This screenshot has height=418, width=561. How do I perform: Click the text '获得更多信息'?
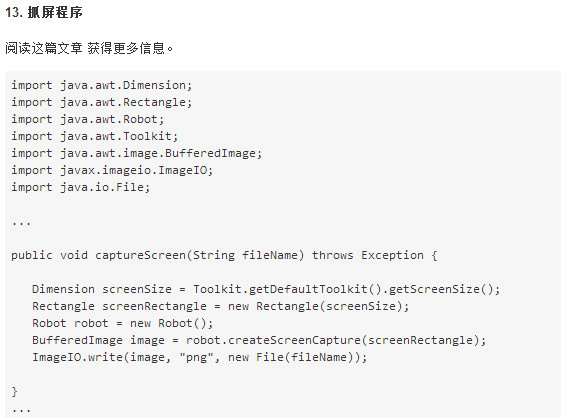pyautogui.click(x=126, y=48)
